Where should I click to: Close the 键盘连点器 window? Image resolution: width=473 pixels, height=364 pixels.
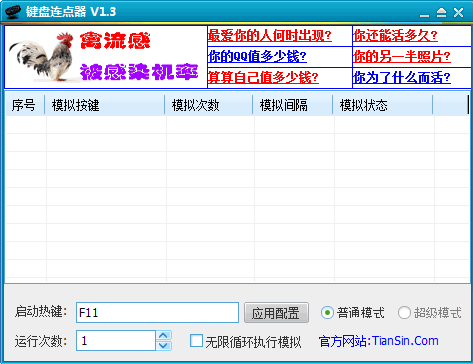(x=459, y=13)
